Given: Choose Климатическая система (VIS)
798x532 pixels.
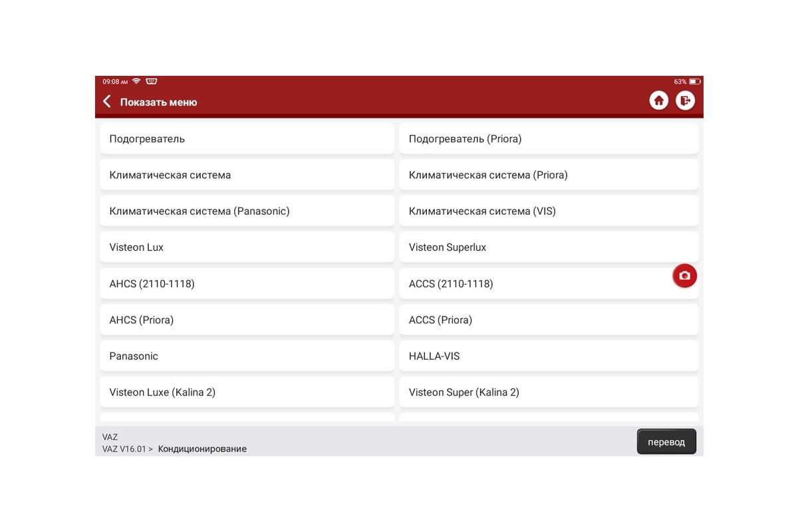Looking at the screenshot, I should point(549,211).
